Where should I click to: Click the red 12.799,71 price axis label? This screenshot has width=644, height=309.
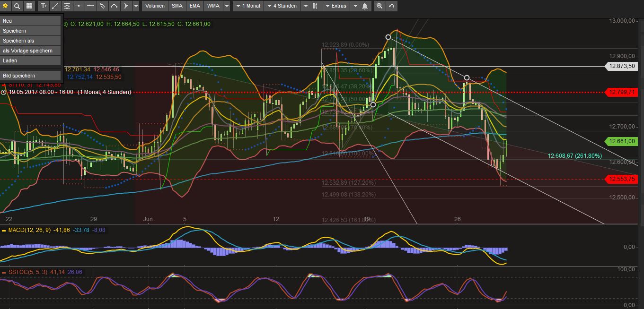622,92
